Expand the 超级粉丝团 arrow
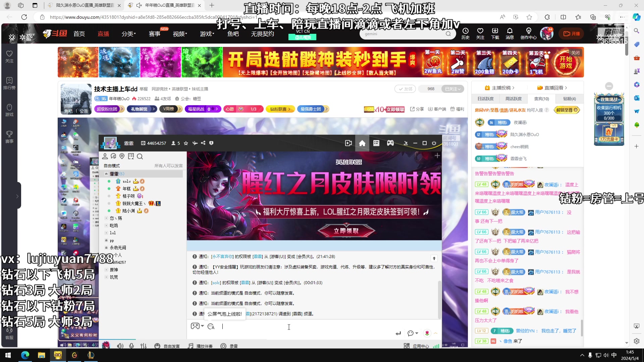 122,109
